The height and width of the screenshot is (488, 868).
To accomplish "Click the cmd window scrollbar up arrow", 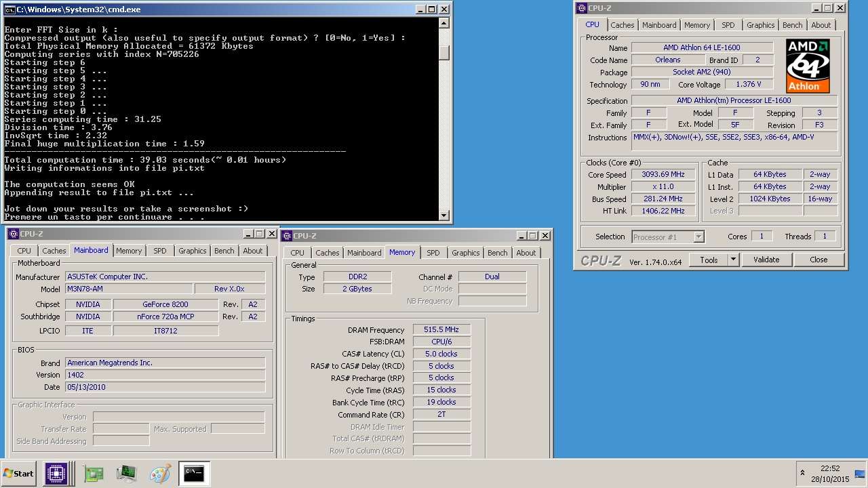I will click(x=444, y=22).
